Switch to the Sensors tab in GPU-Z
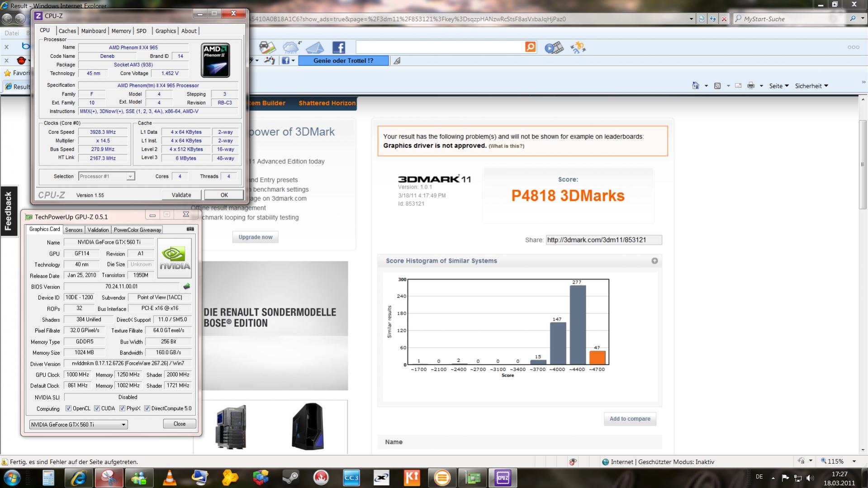 74,230
